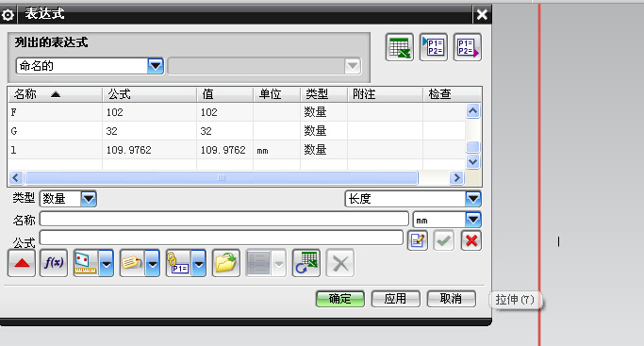Export expressions to file icon
The width and height of the screenshot is (644, 346).
click(468, 47)
